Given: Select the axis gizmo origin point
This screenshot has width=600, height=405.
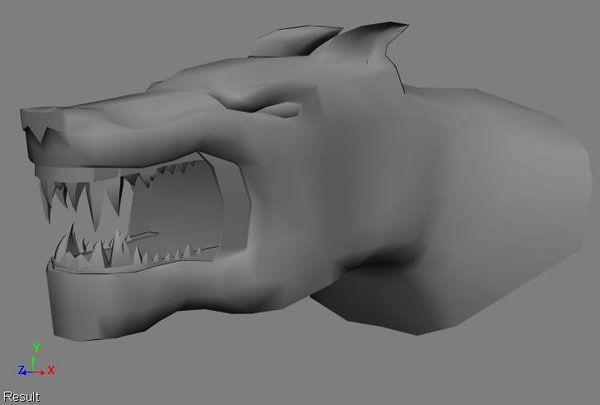Looking at the screenshot, I should pos(33,372).
